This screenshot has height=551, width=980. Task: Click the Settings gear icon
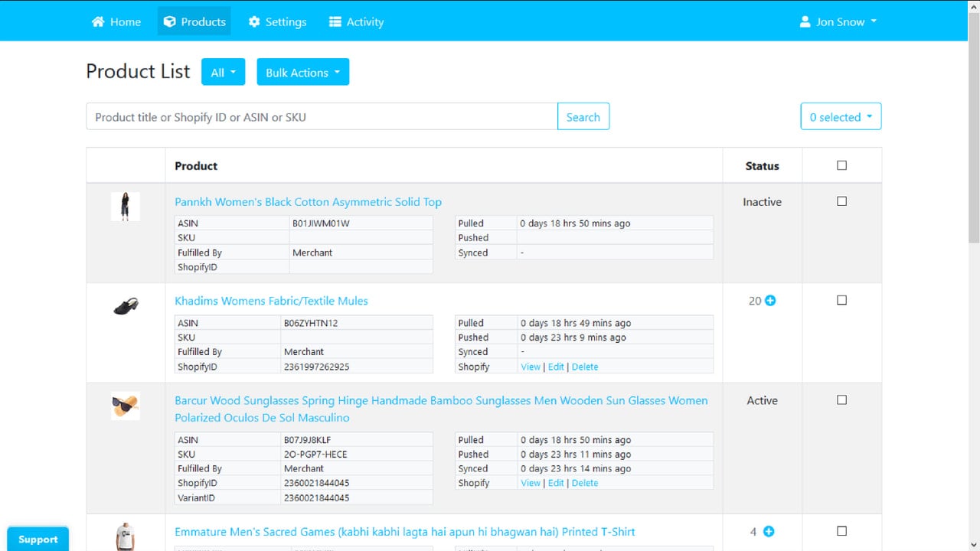click(x=254, y=22)
